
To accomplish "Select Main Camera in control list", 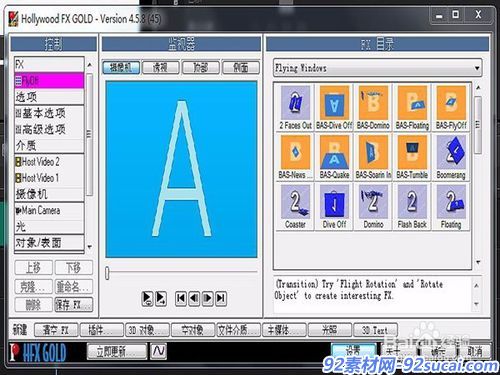I will 49,211.
